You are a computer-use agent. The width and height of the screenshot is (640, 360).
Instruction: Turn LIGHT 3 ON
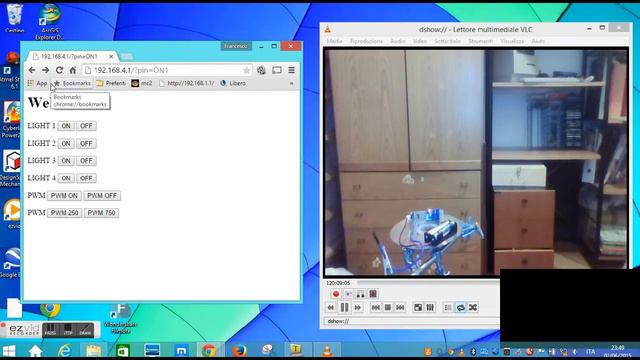pos(66,161)
